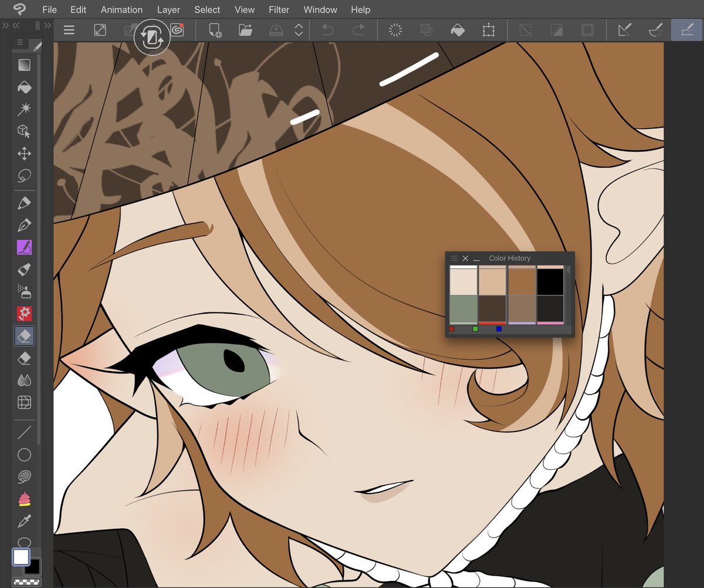Open the Help menu
704x588 pixels.
click(x=360, y=10)
